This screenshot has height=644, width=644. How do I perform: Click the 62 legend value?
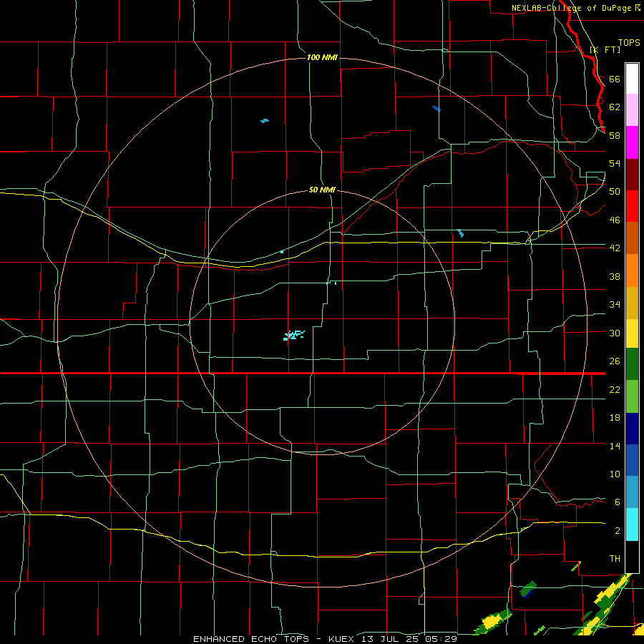[615, 107]
